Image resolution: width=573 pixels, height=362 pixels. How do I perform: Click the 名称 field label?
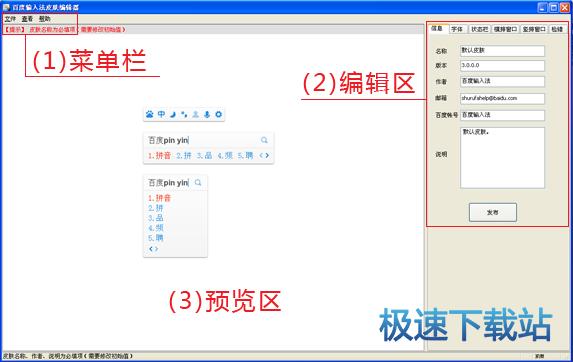click(x=441, y=51)
